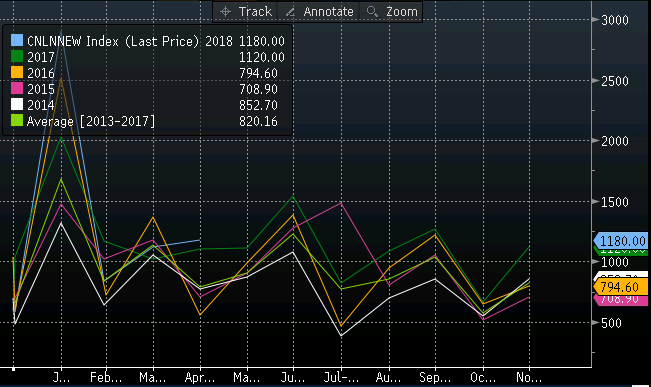Click the 794.60 value in the legend
Viewport: 651px width, 387px height.
click(x=258, y=73)
